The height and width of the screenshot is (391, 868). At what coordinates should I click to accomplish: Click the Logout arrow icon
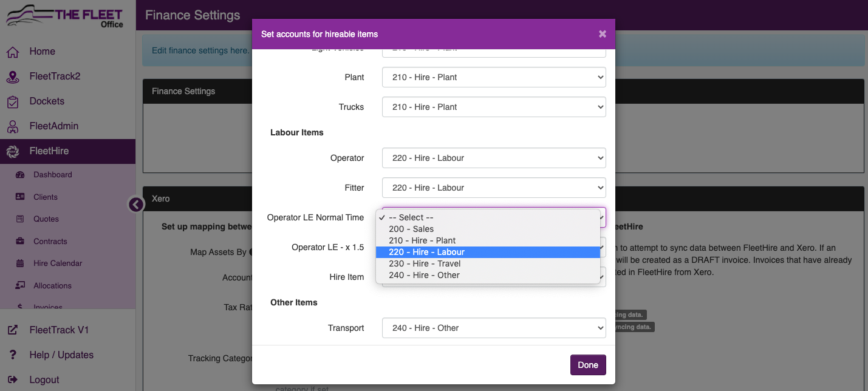pyautogui.click(x=13, y=380)
